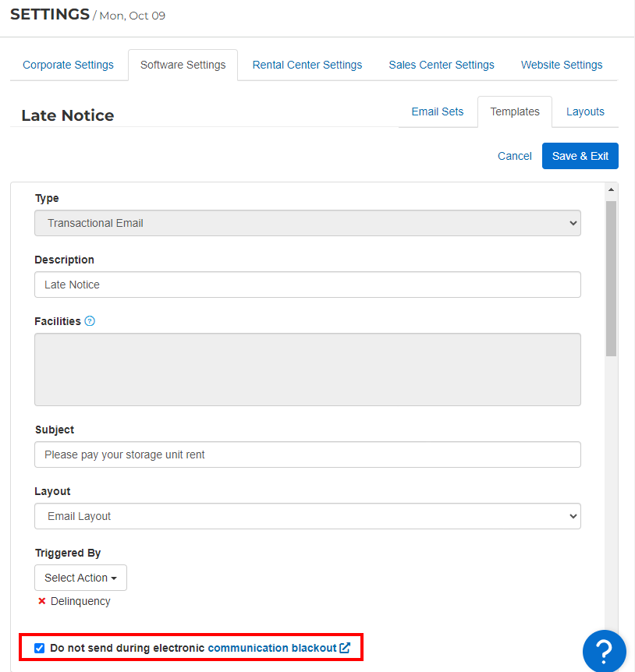Open Rental Center Settings tab
Screen dimensions: 635x672
click(307, 65)
